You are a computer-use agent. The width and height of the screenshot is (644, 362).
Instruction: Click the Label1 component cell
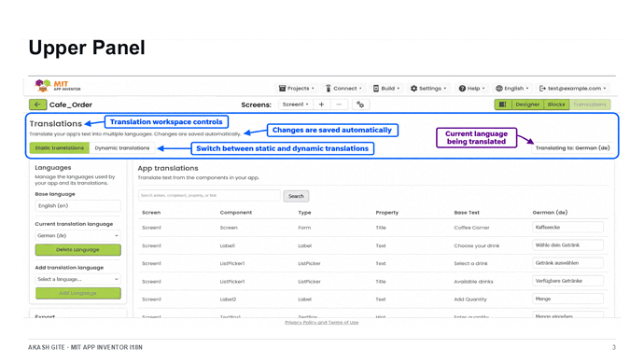pyautogui.click(x=228, y=246)
